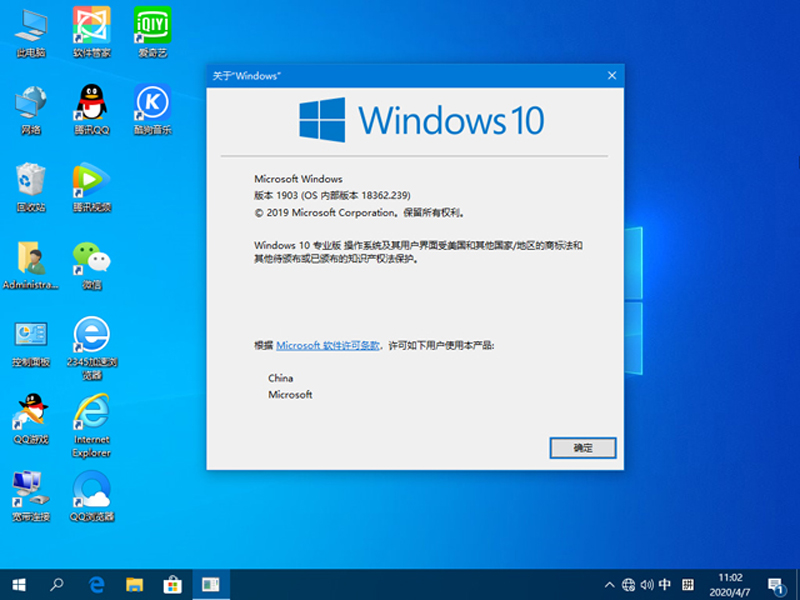Click the 酷狗音乐 desktop icon
This screenshot has width=800, height=600.
point(153,104)
